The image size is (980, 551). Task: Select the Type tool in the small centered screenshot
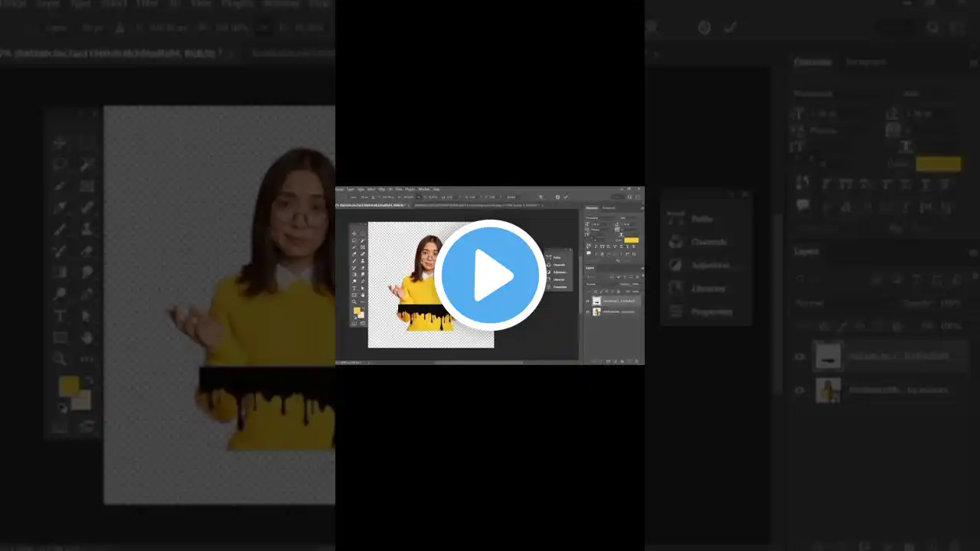(x=354, y=289)
